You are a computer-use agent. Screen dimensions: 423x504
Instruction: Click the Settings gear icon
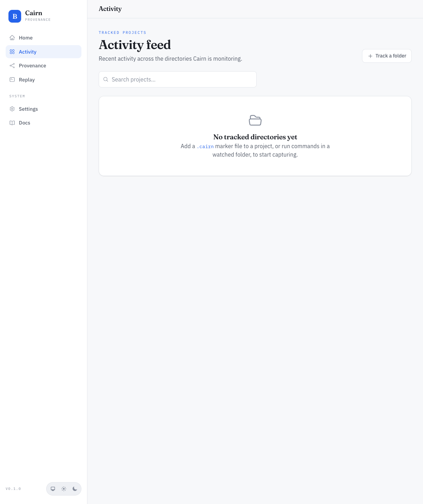pyautogui.click(x=12, y=109)
